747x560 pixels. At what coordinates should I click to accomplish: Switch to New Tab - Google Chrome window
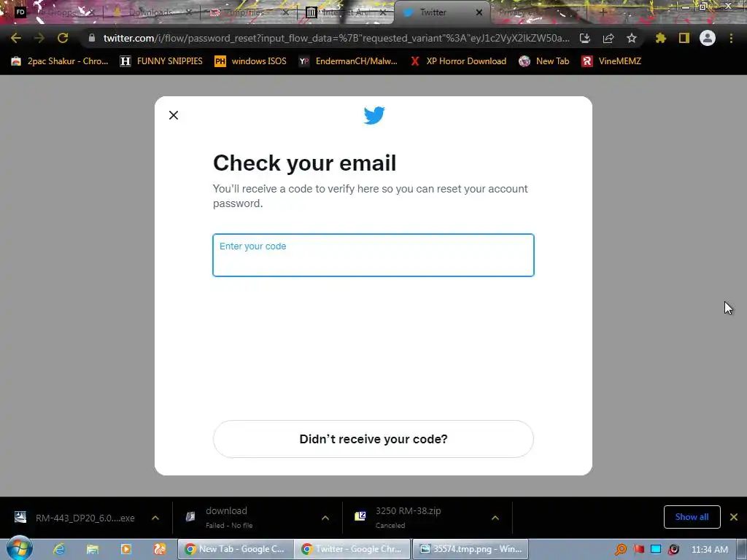pos(236,549)
